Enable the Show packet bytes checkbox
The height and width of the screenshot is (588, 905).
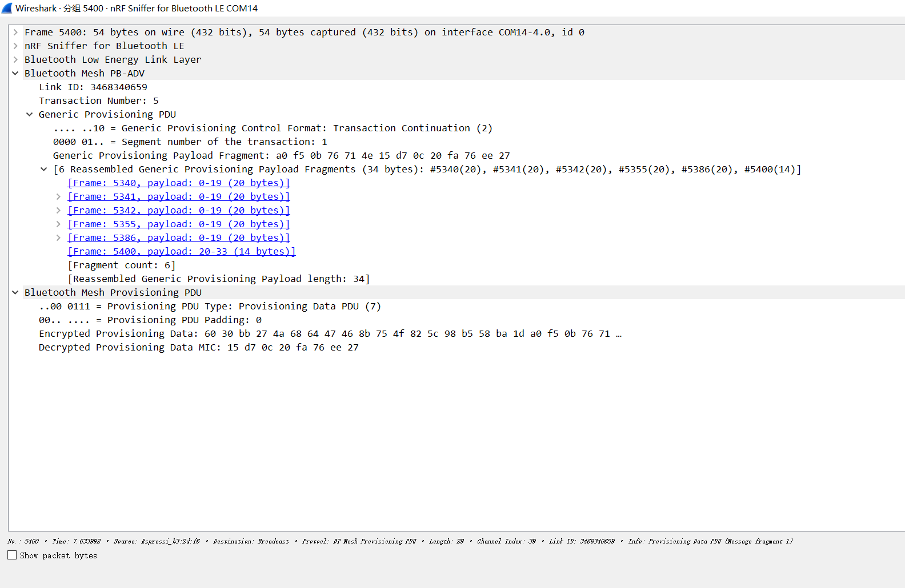12,555
